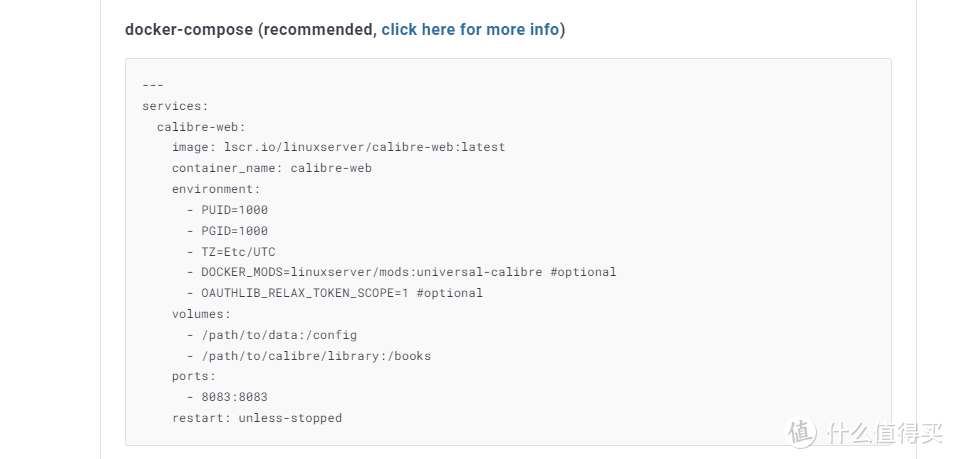Click the "environment:" key line
The width and height of the screenshot is (954, 459).
(216, 189)
